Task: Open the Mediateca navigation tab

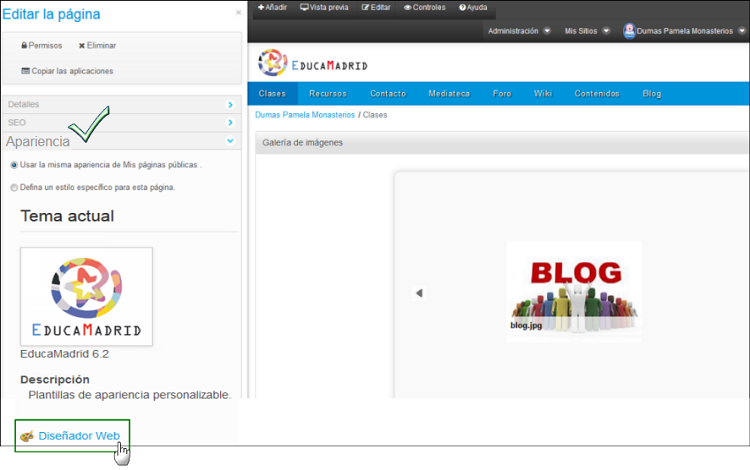Action: (x=449, y=93)
